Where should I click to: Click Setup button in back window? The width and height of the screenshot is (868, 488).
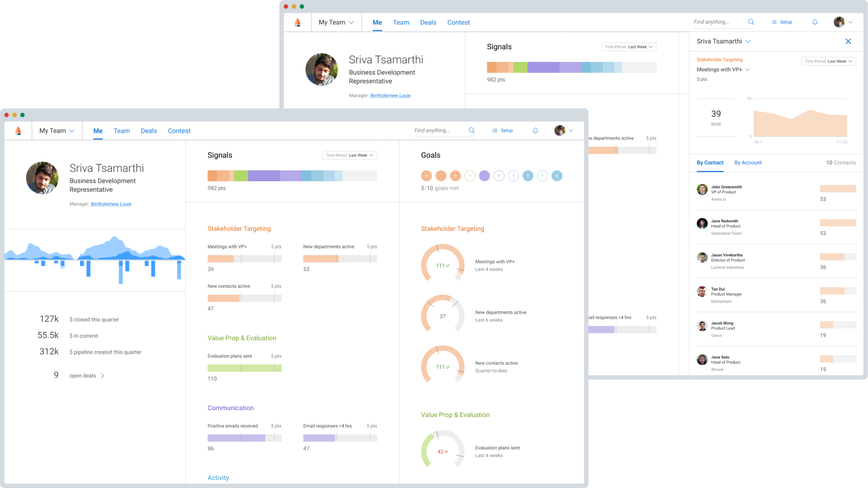[x=782, y=22]
